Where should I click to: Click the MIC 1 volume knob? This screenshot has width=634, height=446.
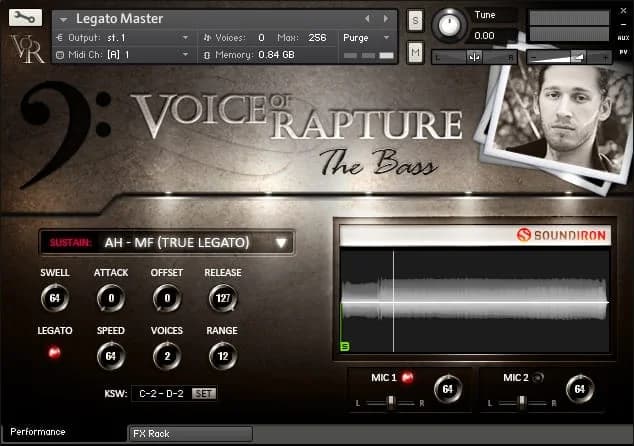coord(448,389)
